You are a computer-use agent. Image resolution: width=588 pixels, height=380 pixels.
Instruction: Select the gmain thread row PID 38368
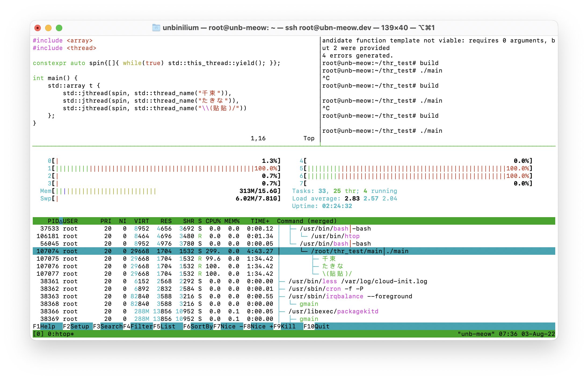pos(294,304)
